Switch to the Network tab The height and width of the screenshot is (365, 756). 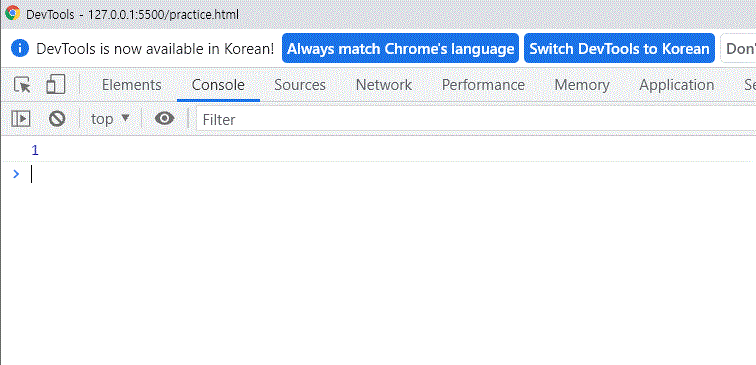pos(384,85)
